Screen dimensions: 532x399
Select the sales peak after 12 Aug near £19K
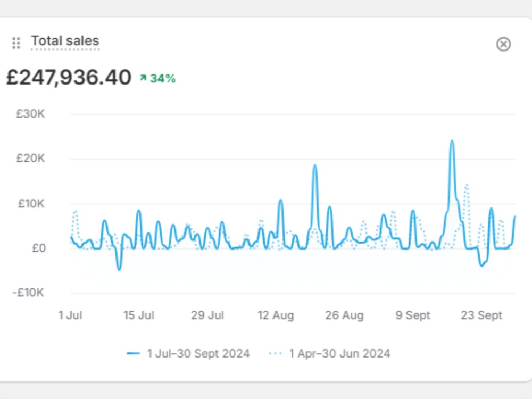(x=315, y=165)
